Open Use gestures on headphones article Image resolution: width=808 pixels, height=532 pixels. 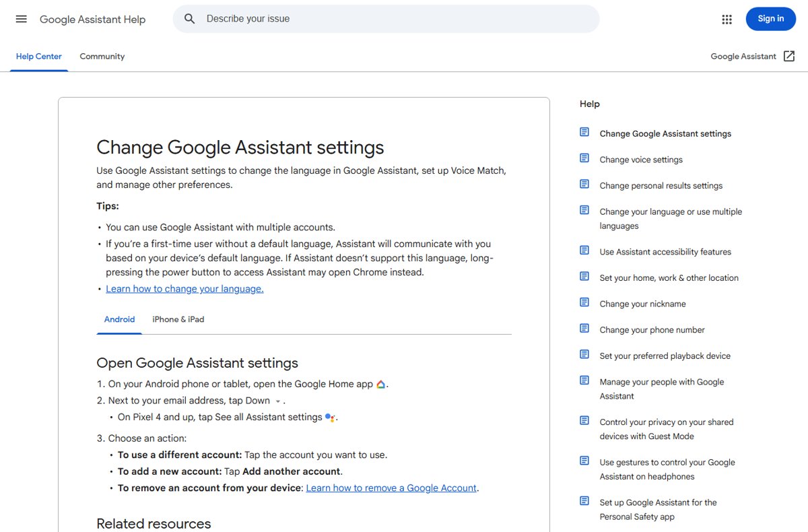(667, 469)
